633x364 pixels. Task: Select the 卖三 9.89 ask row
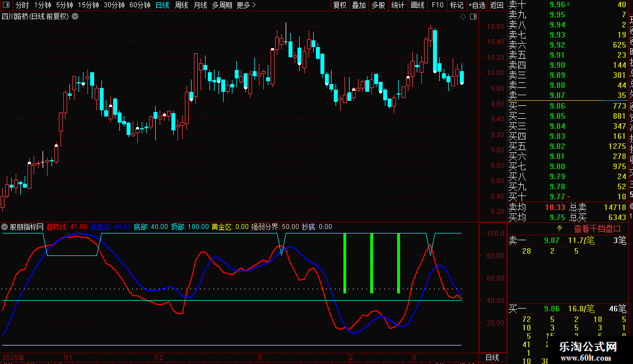coord(567,75)
